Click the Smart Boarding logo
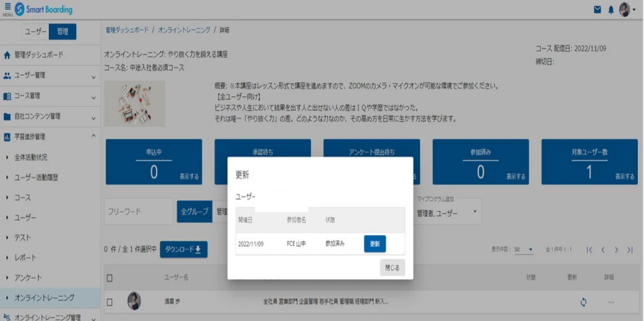This screenshot has width=644, height=321. pos(44,10)
